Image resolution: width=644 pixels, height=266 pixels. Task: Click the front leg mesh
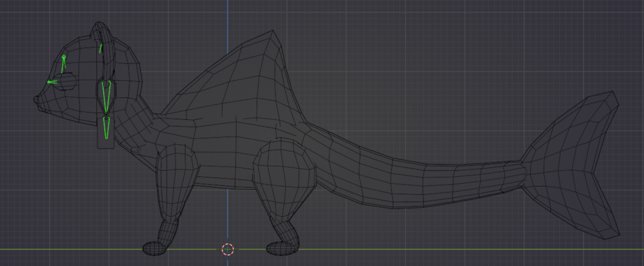click(176, 185)
